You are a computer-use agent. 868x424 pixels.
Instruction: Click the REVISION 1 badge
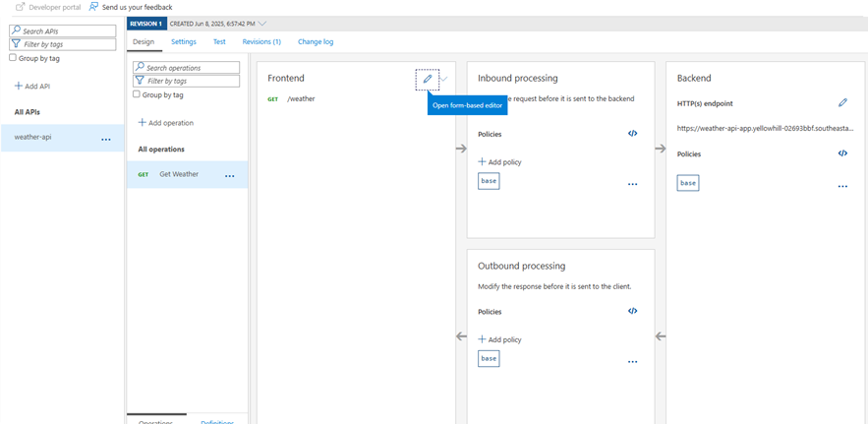[146, 24]
